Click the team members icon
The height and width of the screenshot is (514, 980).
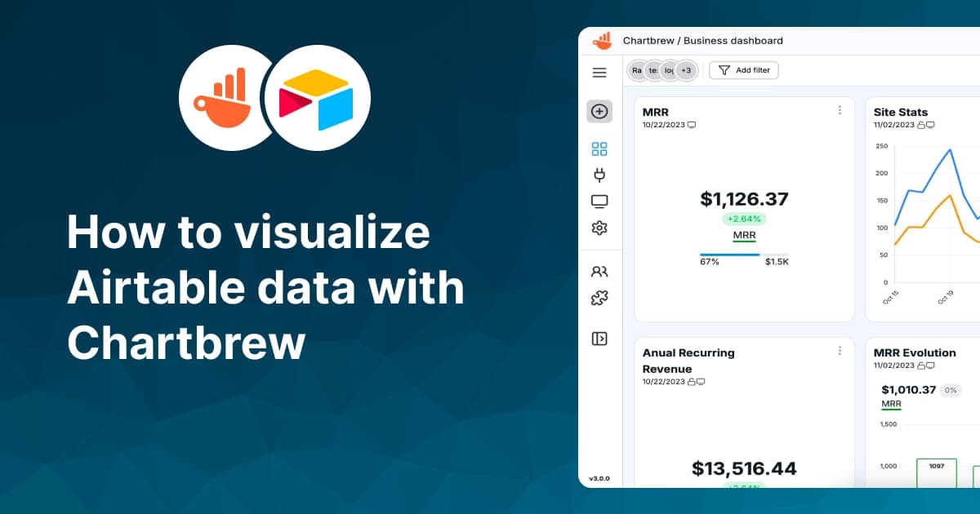point(599,269)
